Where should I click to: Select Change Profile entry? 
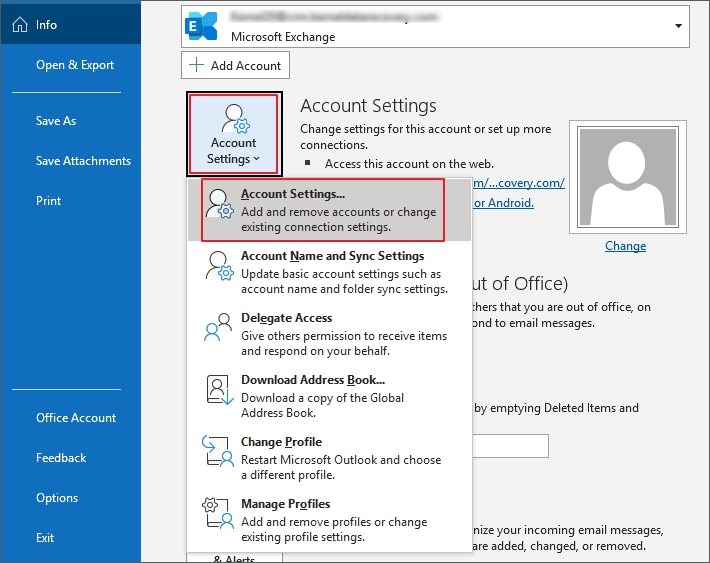[329, 458]
